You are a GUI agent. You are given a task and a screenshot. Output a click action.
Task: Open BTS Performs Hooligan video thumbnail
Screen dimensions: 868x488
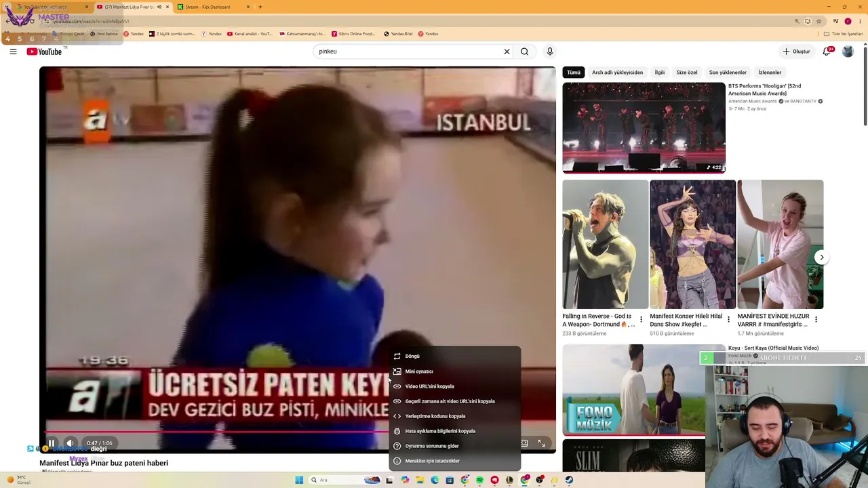click(644, 128)
